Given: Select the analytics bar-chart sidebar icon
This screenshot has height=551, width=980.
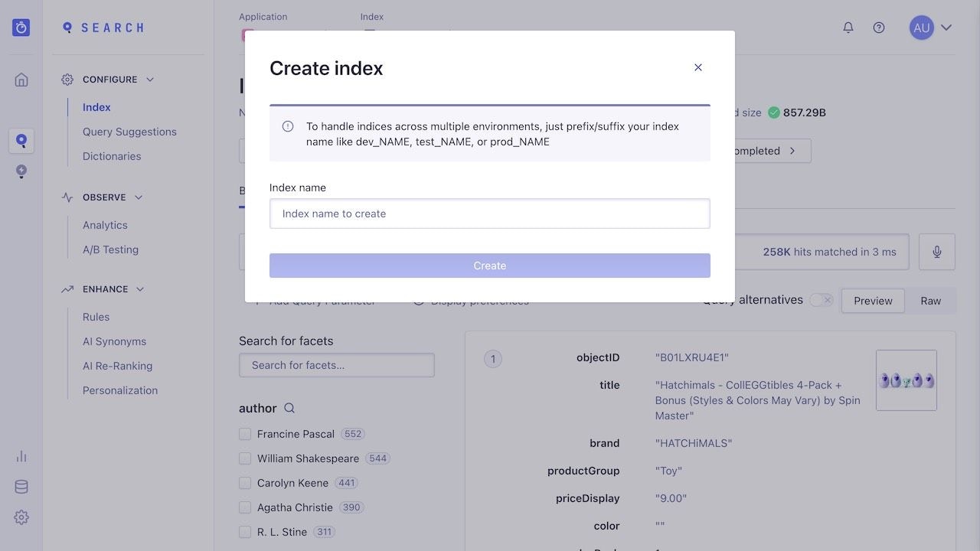Looking at the screenshot, I should (x=21, y=455).
